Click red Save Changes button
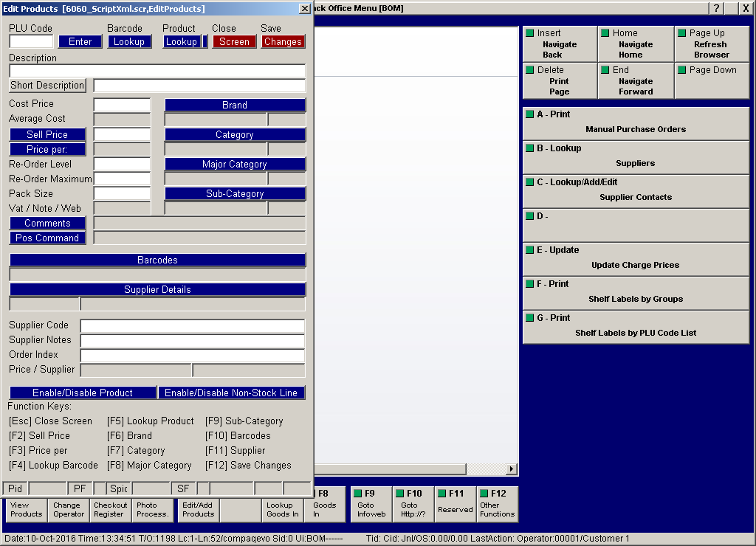Viewport: 756px width, 546px height. [x=283, y=42]
